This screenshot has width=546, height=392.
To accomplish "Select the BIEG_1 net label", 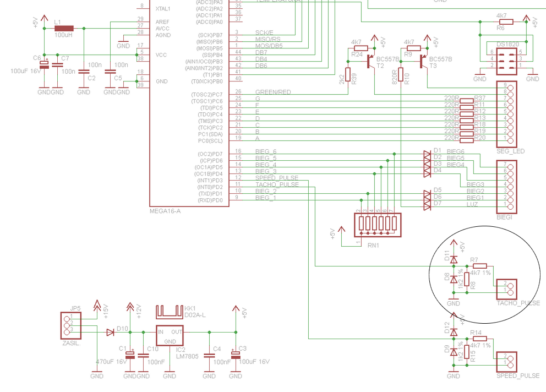I will point(266,198).
